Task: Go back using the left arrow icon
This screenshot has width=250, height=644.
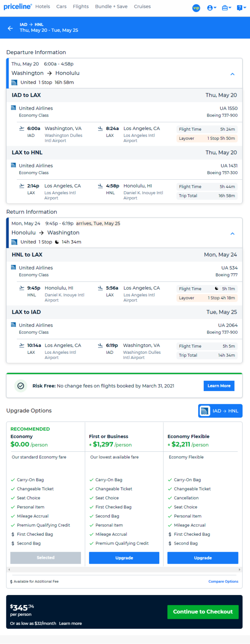Action: (x=10, y=28)
